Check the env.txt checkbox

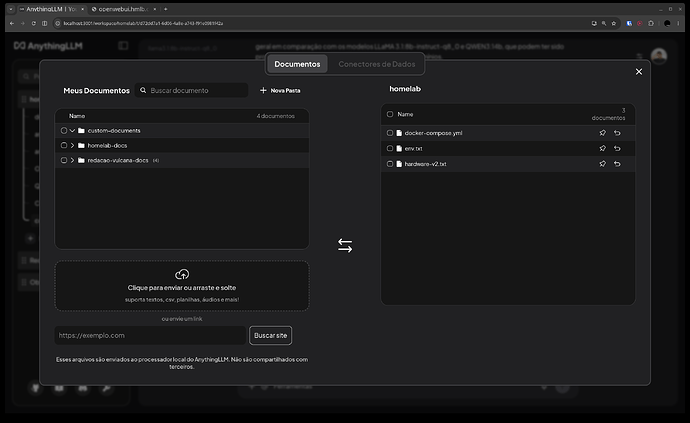tap(390, 148)
